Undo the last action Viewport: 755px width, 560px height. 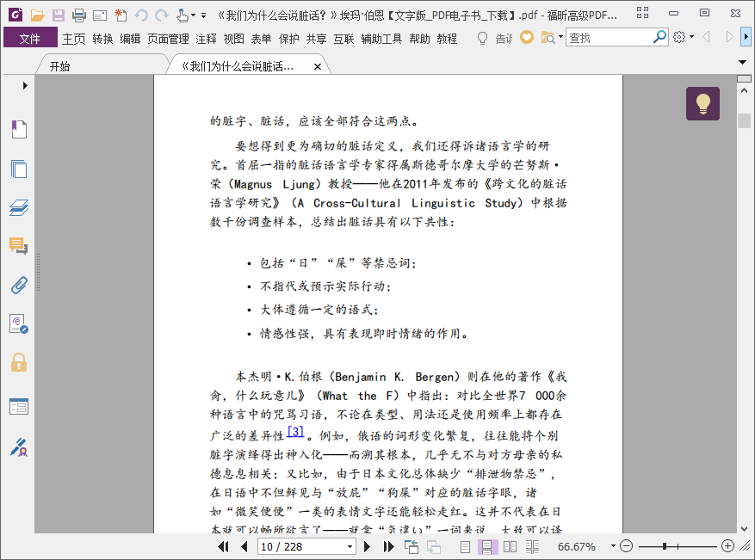tap(141, 15)
